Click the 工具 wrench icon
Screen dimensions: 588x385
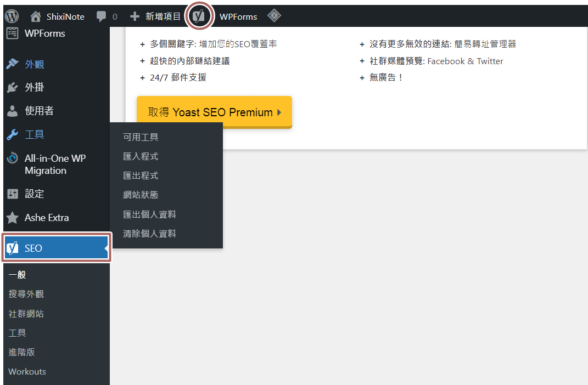[13, 134]
